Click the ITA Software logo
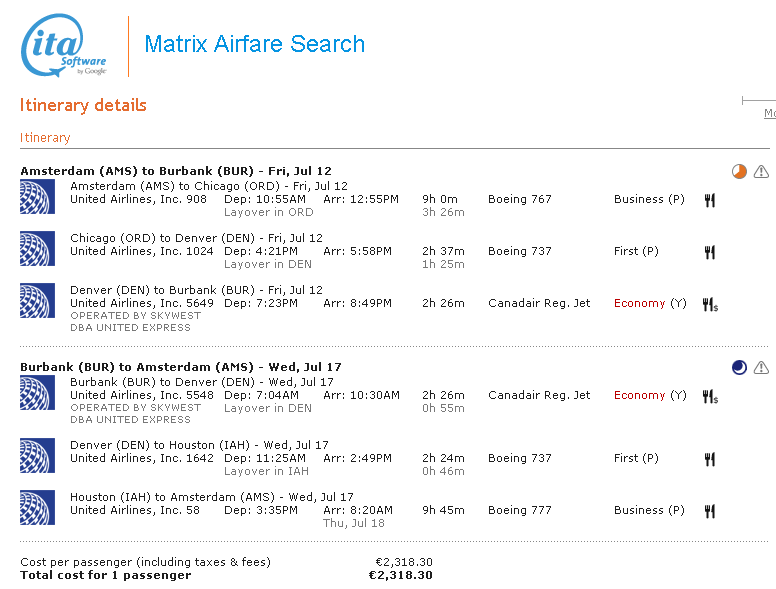Screen dimensions: 776x589 (64, 47)
